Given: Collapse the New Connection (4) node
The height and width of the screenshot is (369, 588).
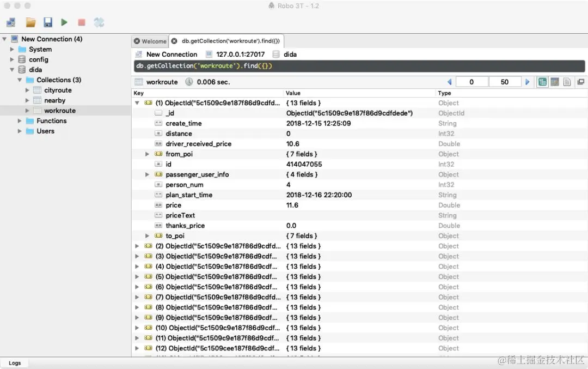Looking at the screenshot, I should tap(4, 39).
